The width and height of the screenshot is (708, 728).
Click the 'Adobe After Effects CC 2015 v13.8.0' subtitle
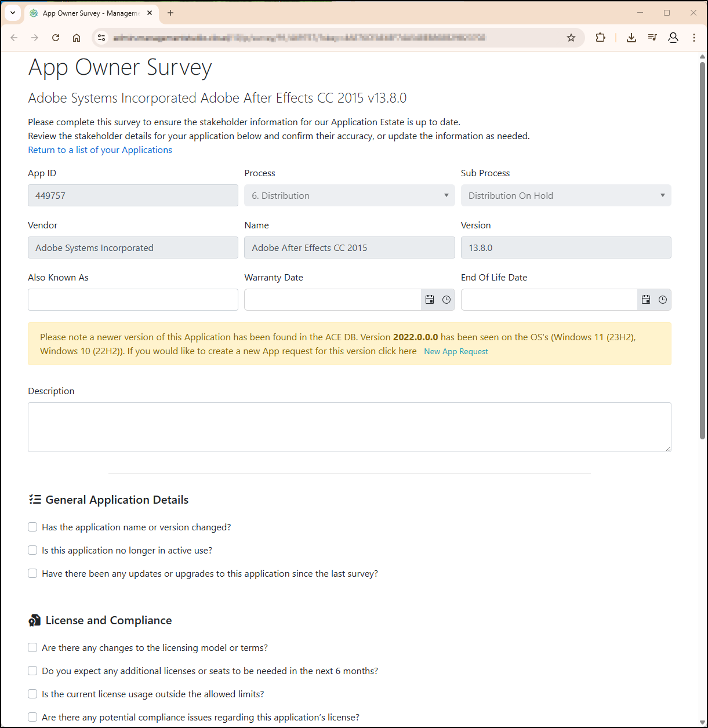click(303, 98)
